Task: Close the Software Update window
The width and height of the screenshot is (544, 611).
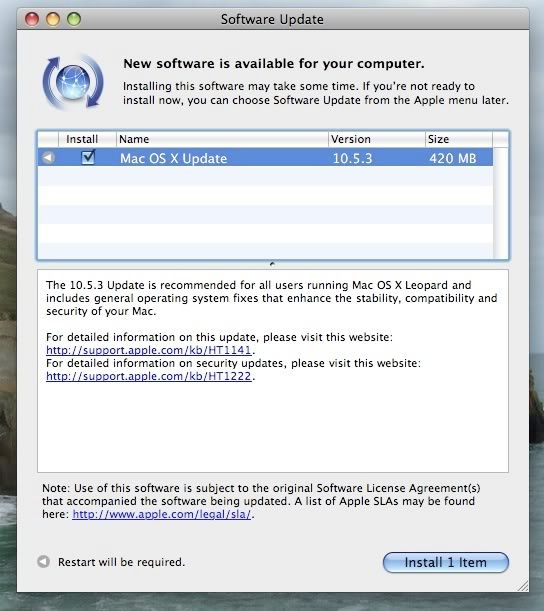Action: point(32,19)
